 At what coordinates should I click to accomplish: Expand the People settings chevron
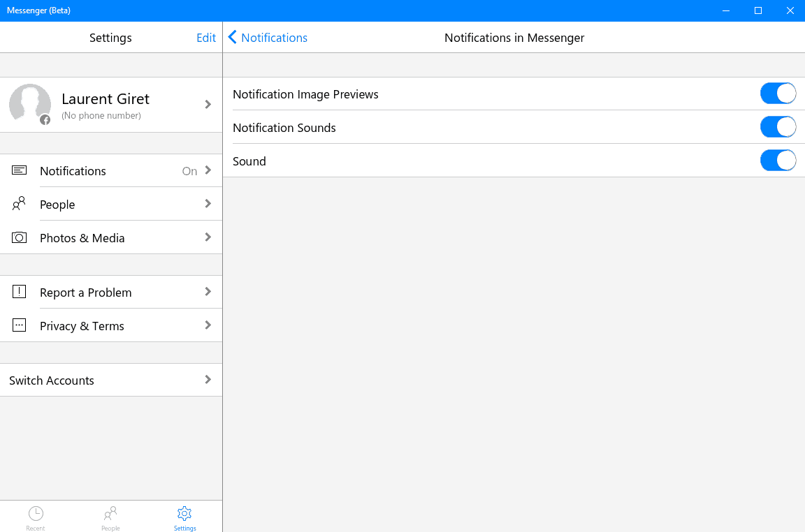[x=208, y=204]
